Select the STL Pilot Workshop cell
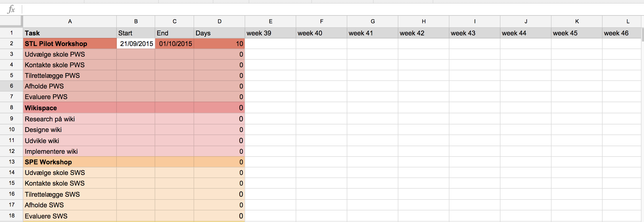Image resolution: width=644 pixels, height=222 pixels. 70,44
